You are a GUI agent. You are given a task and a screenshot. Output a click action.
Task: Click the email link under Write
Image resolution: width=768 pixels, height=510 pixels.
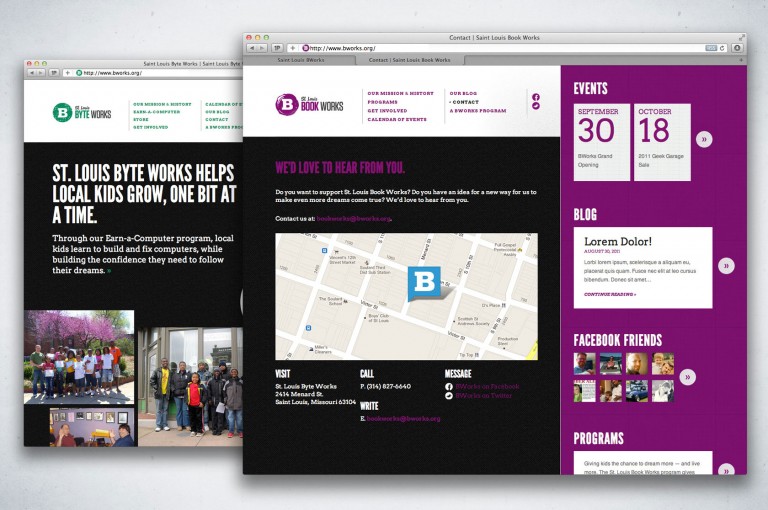click(x=404, y=419)
